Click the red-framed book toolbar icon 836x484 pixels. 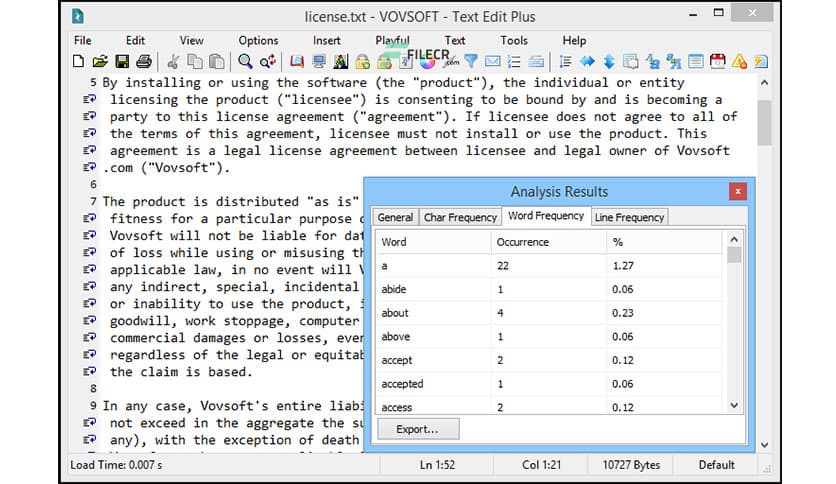[297, 62]
